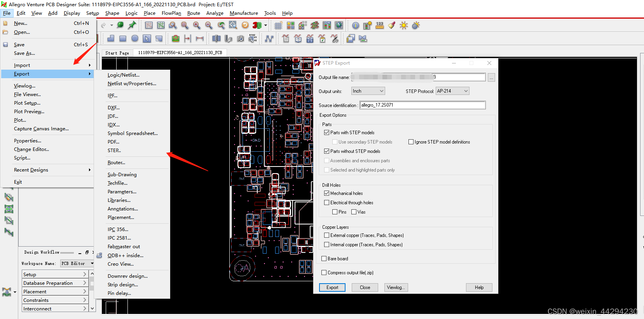Click the Source identification input field
The image size is (644, 319).
click(x=422, y=105)
